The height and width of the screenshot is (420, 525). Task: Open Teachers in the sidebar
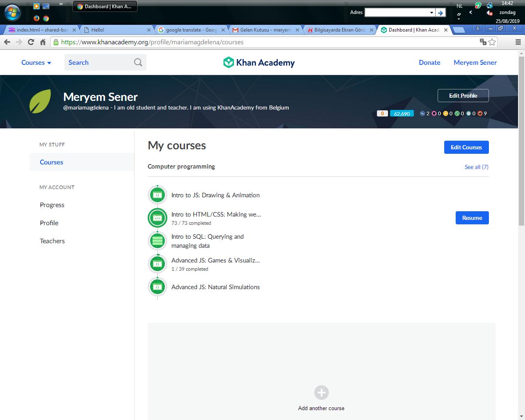(52, 241)
